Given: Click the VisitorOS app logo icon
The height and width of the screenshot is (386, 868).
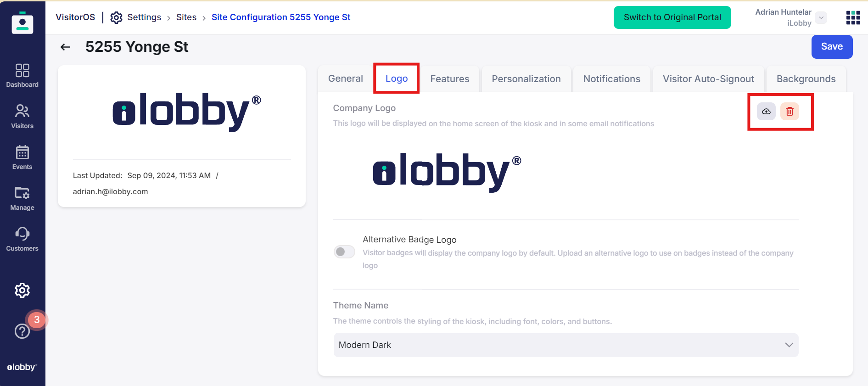Looking at the screenshot, I should point(22,22).
